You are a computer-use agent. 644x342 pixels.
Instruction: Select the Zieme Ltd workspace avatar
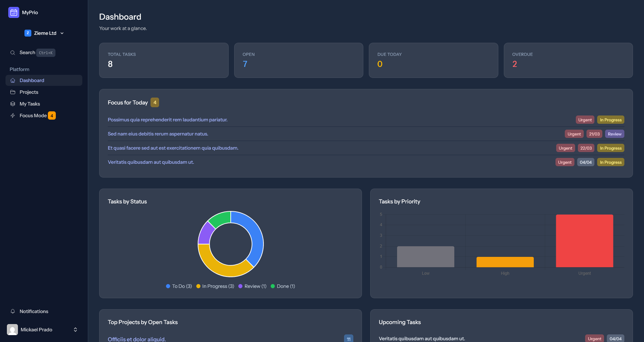(28, 33)
